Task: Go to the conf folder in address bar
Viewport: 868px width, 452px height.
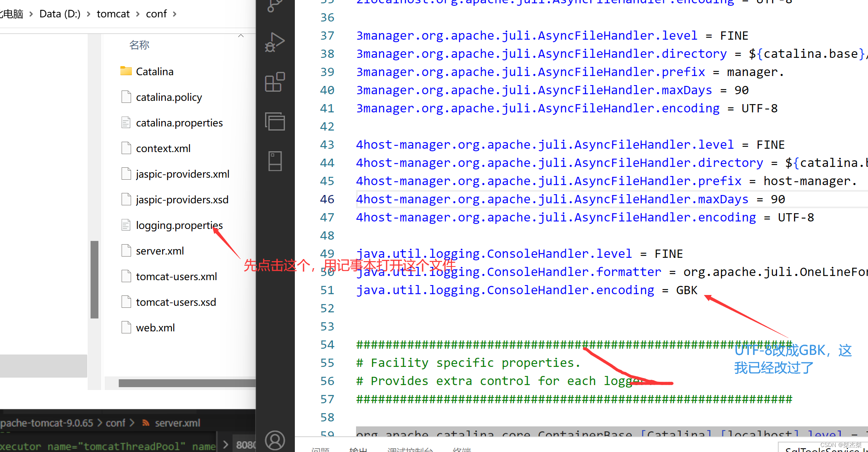Action: (x=156, y=14)
